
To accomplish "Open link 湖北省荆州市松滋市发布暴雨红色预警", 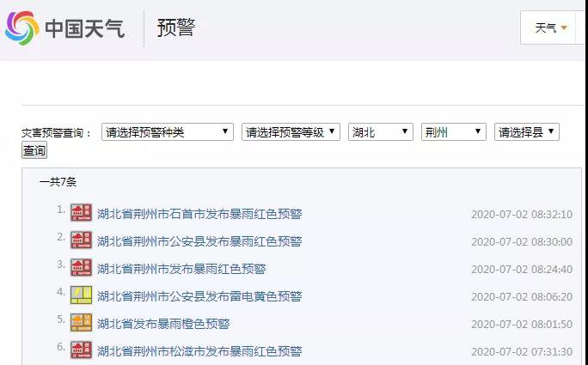I will (199, 351).
